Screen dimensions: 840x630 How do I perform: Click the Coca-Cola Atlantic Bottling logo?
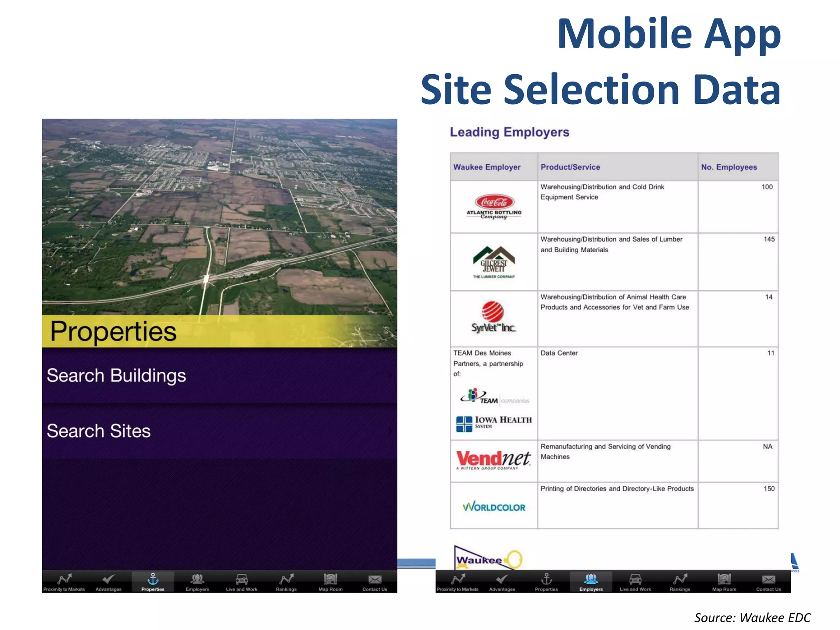[494, 206]
